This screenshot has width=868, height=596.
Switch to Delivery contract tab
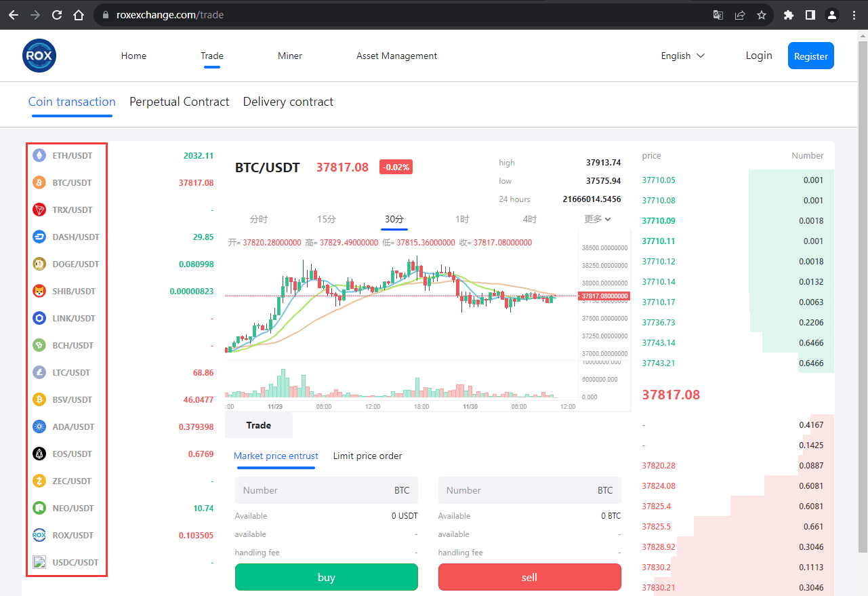(x=288, y=102)
